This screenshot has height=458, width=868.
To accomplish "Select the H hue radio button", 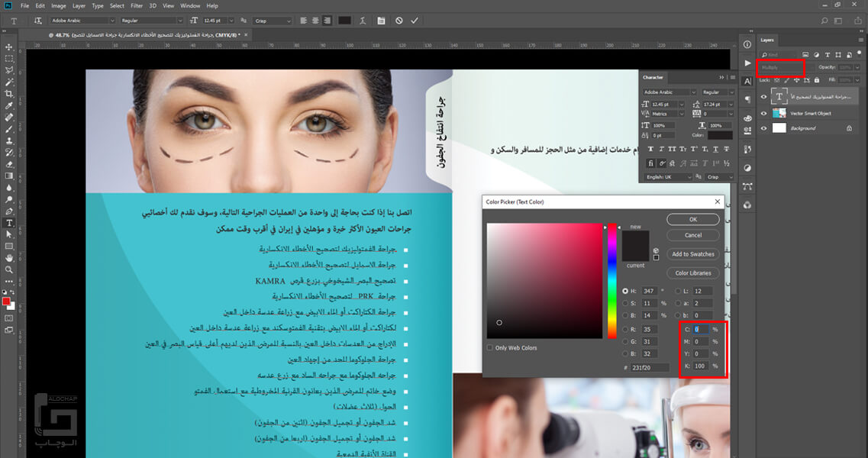I will pos(625,291).
